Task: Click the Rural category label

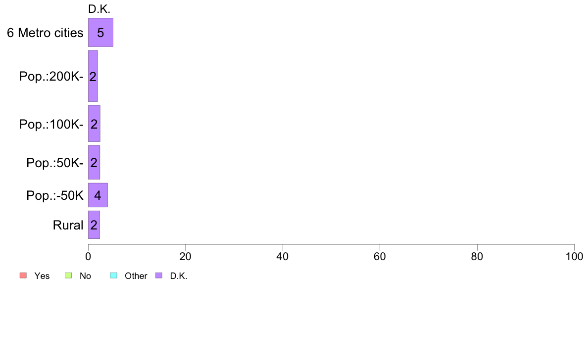Action: tap(68, 226)
